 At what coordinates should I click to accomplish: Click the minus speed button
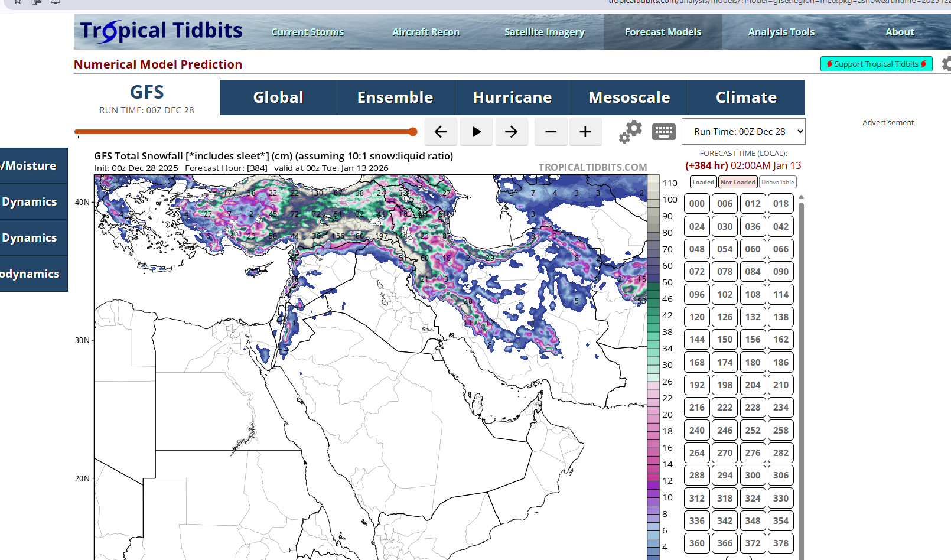[551, 132]
